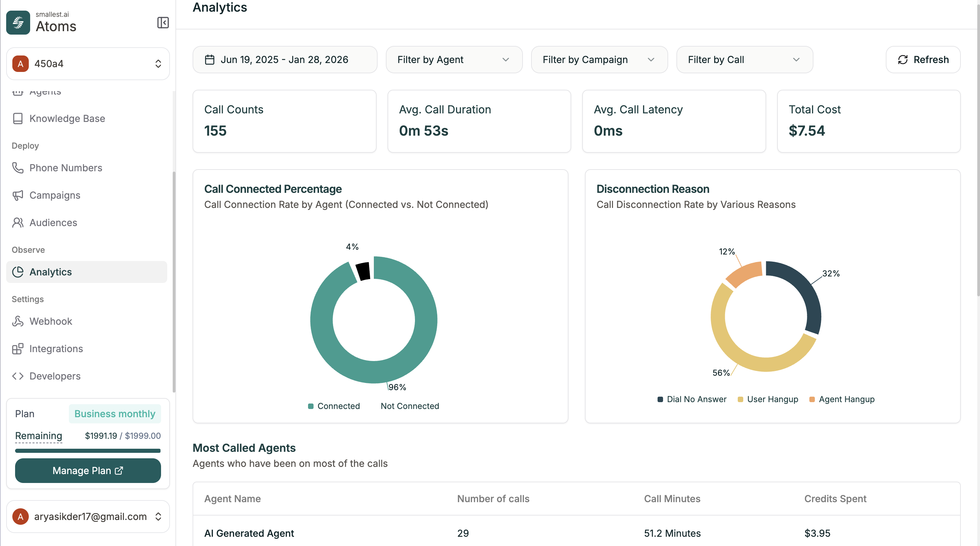
Task: Select the Knowledge Base sidebar icon
Action: (18, 118)
